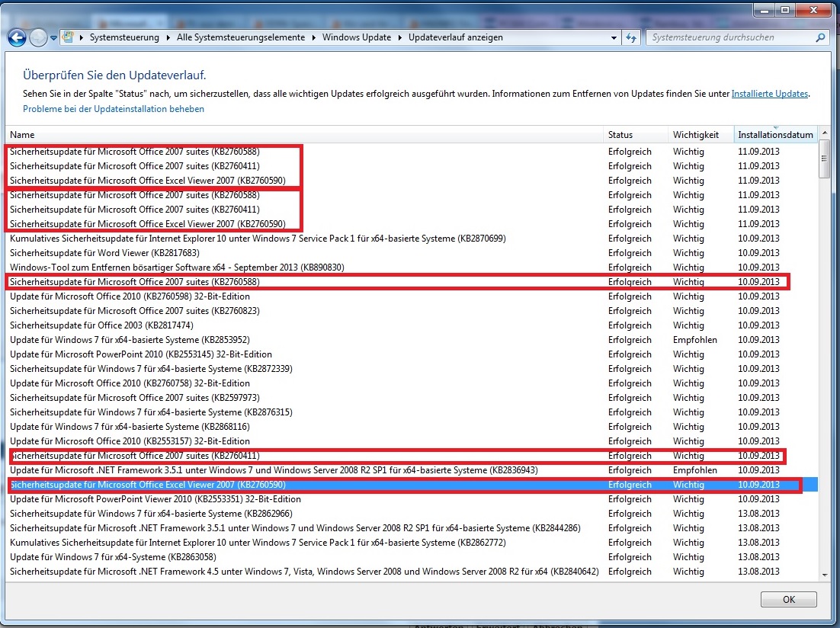Select Office 2010 (KB2760758) update row
This screenshot has height=628, width=840.
click(412, 383)
